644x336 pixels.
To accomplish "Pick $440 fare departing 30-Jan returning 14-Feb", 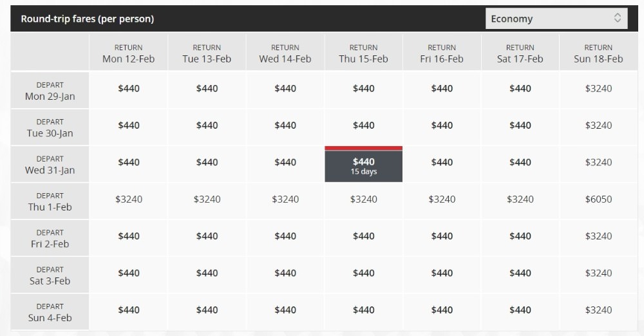I will point(285,126).
